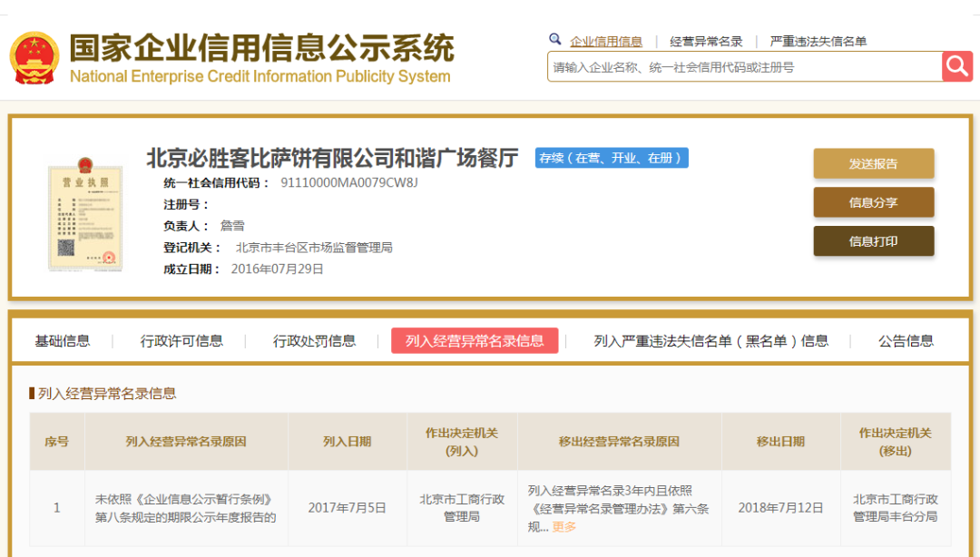Focus the enterprise name search input field

744,67
